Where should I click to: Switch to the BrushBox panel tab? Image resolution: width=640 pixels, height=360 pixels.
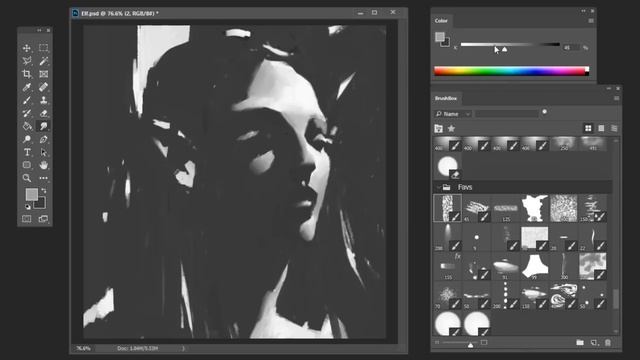(446, 98)
